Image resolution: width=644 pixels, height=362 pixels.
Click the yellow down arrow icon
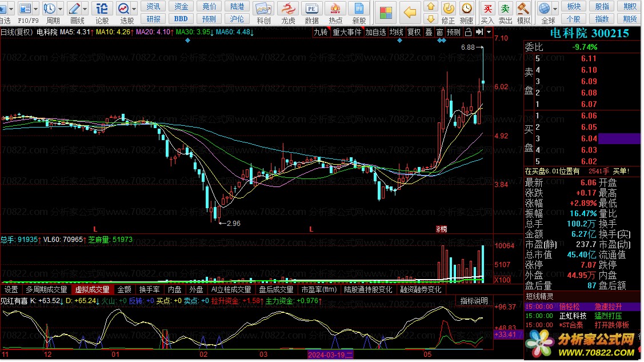click(x=431, y=19)
